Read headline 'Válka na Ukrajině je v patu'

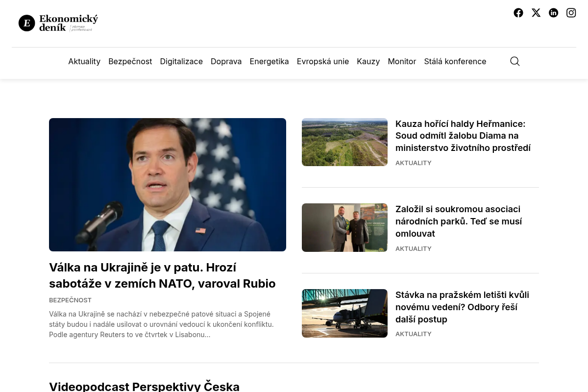tap(162, 275)
